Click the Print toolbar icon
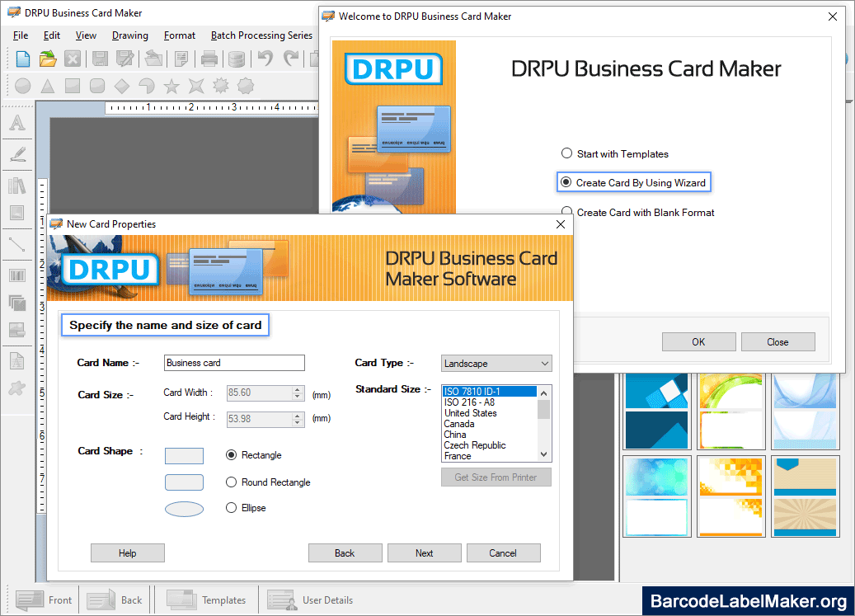Screen dimensions: 855x616 pos(209,59)
